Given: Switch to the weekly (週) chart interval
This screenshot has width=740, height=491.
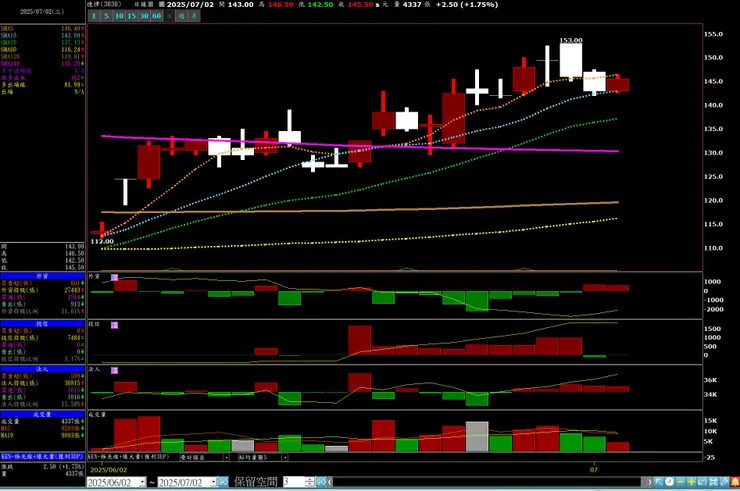Looking at the screenshot, I should pyautogui.click(x=182, y=16).
